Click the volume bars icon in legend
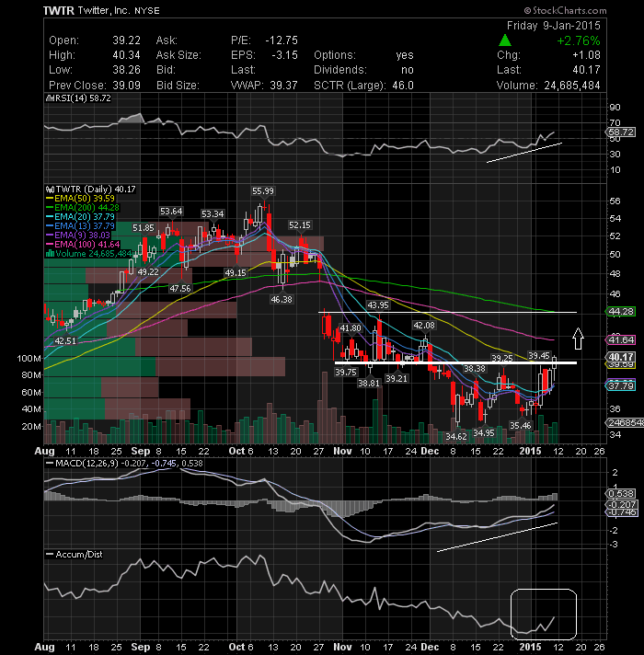Screen dimensions: 644x655 [x=50, y=254]
